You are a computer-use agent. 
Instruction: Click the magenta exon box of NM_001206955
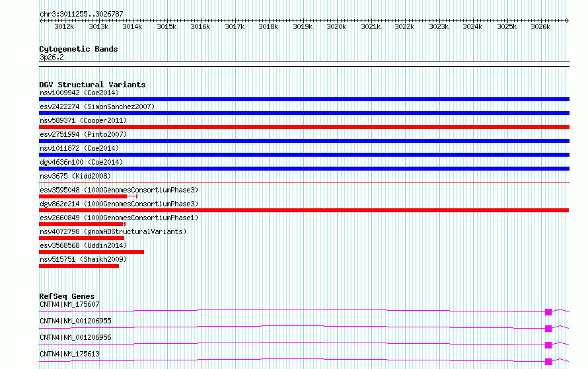tap(548, 329)
